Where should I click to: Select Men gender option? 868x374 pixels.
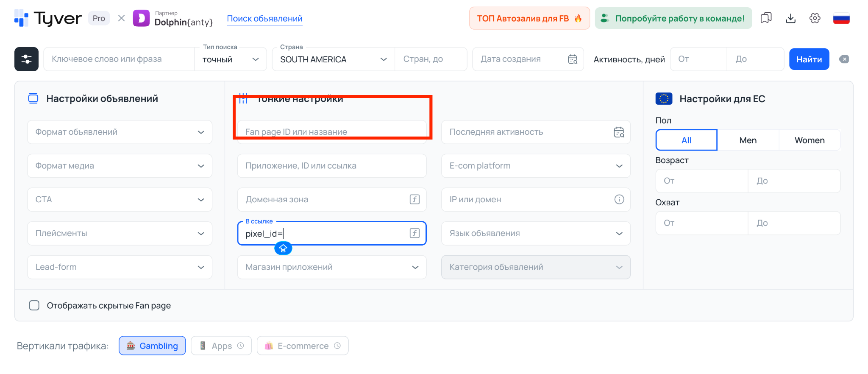748,140
